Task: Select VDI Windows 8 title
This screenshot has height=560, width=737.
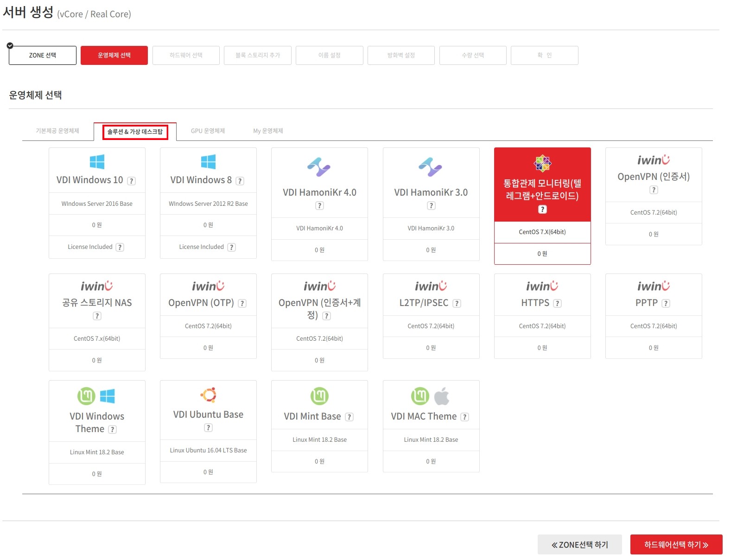Action: 201,180
